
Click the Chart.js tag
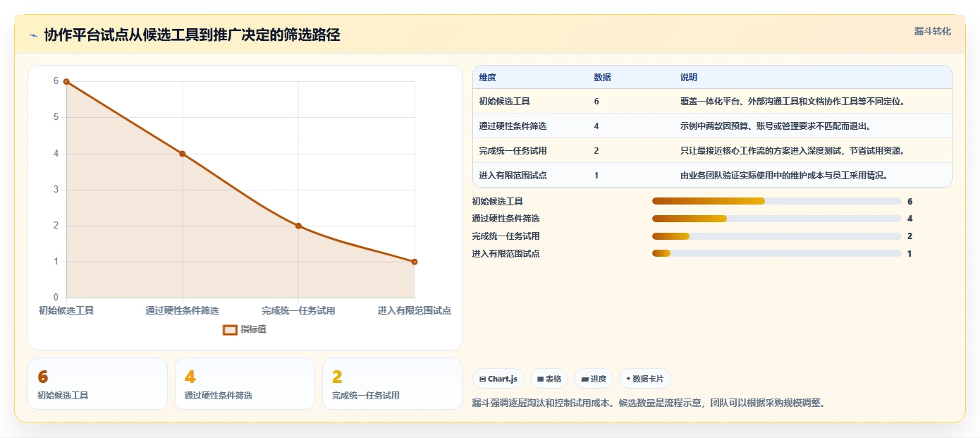(498, 379)
